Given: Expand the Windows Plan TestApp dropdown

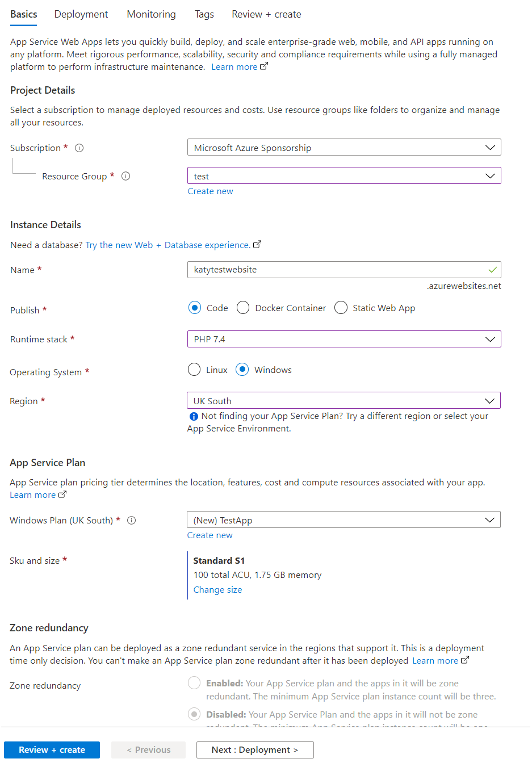Looking at the screenshot, I should click(x=344, y=520).
